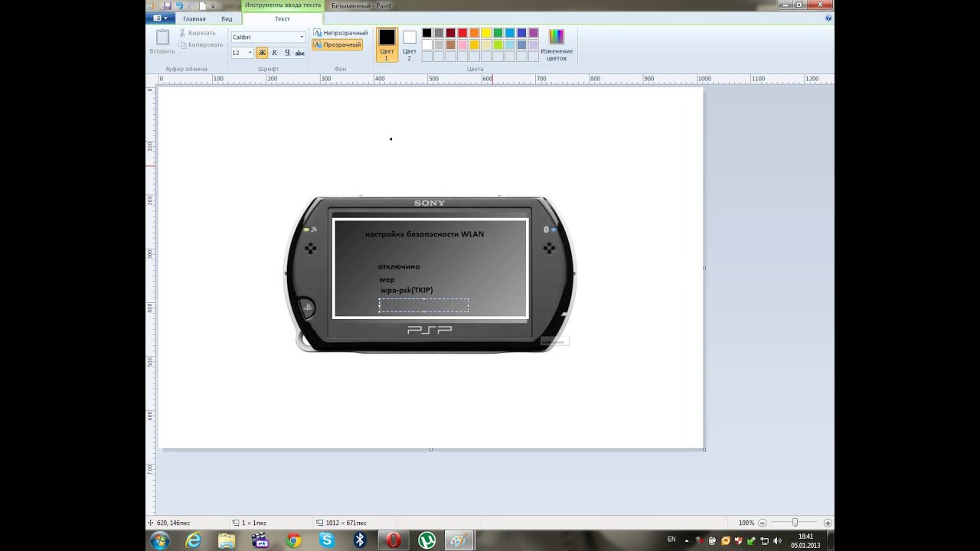The image size is (980, 551).
Task: Select the Текст ribbon tab
Action: pos(283,18)
